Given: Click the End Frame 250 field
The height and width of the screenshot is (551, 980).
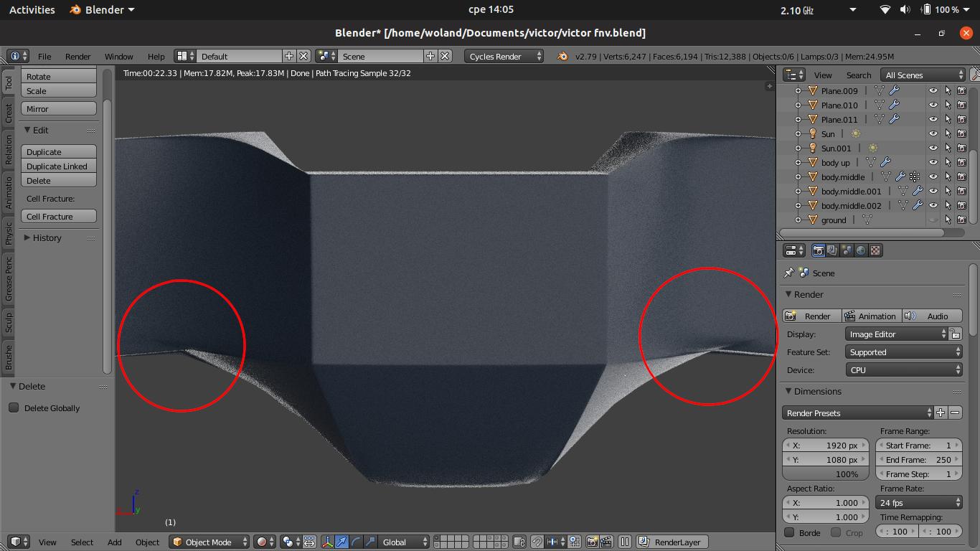Looking at the screenshot, I should (x=919, y=460).
